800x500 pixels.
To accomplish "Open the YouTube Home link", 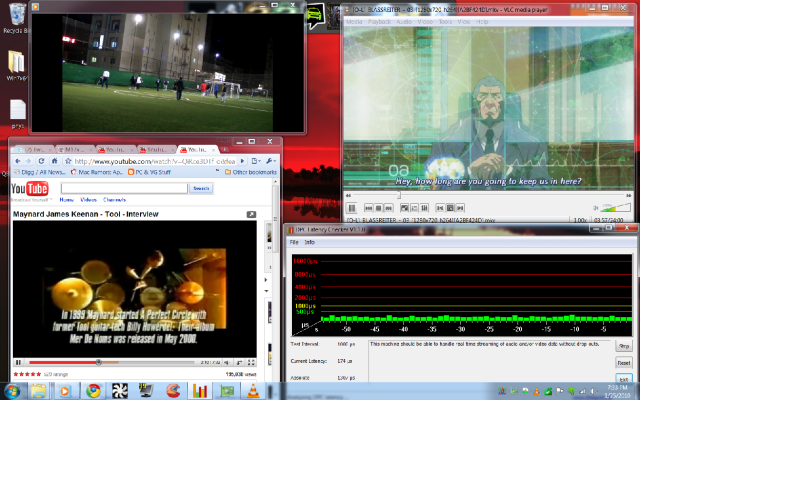I will pos(67,200).
